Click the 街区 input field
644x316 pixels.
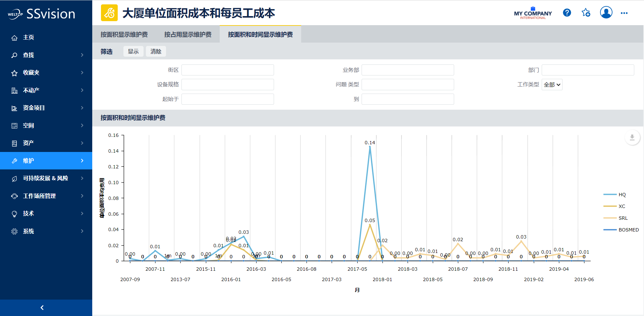[227, 70]
